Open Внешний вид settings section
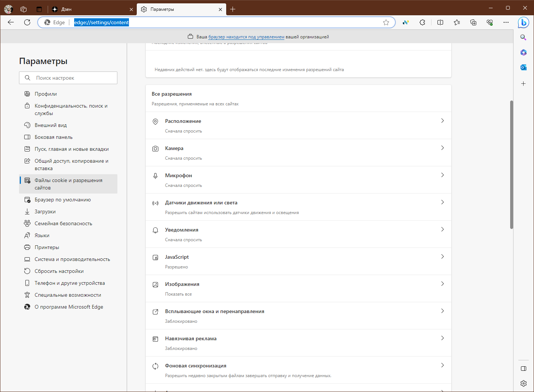This screenshot has height=392, width=534. [x=68, y=125]
